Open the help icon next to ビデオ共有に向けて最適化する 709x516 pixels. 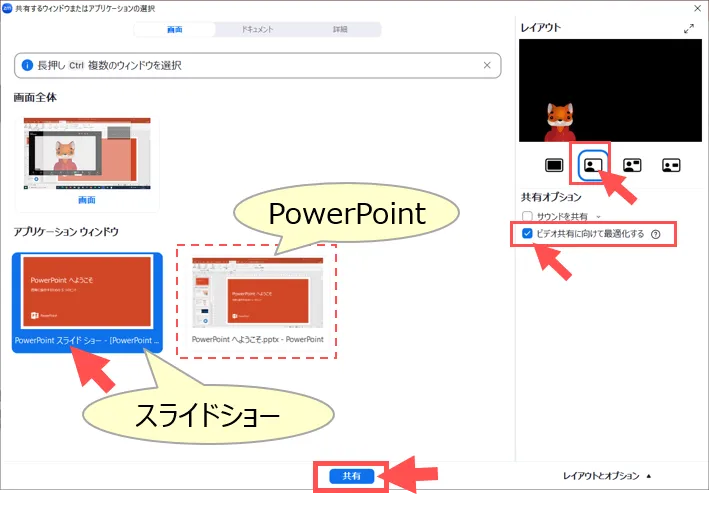coord(656,234)
